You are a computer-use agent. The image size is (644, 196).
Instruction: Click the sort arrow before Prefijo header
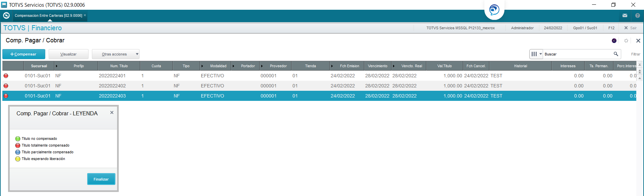(x=56, y=66)
